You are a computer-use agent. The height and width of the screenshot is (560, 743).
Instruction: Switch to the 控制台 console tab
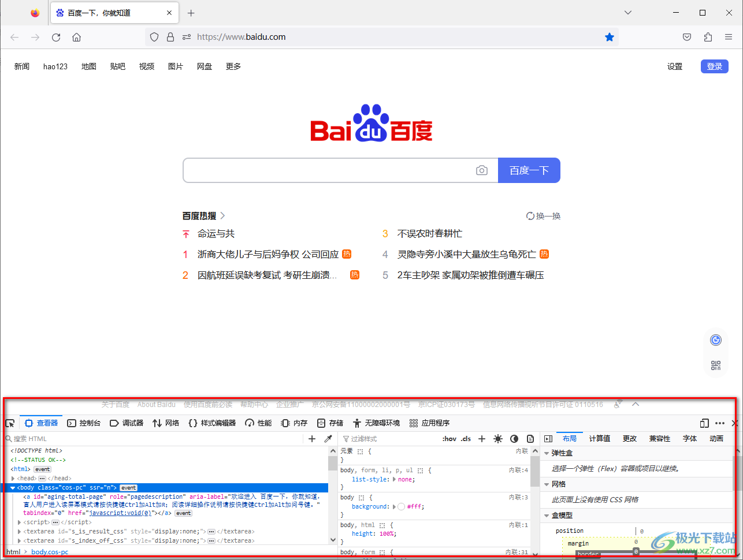coord(84,423)
